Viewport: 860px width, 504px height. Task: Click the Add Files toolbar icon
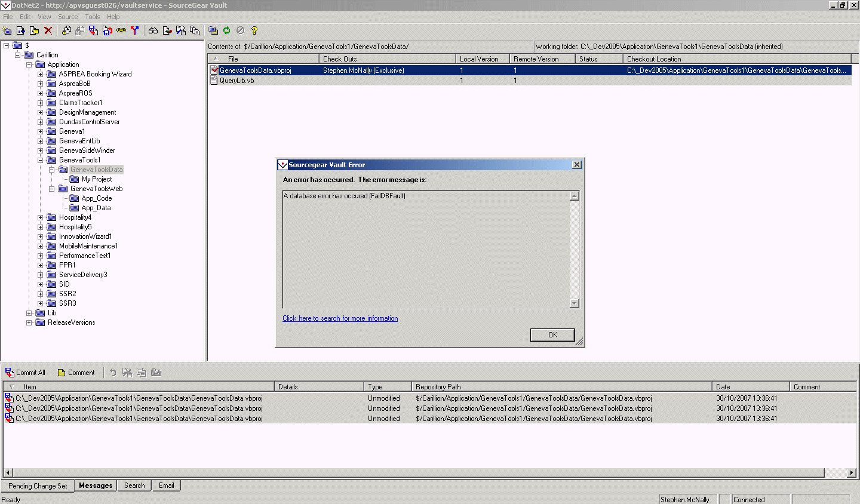[x=21, y=30]
